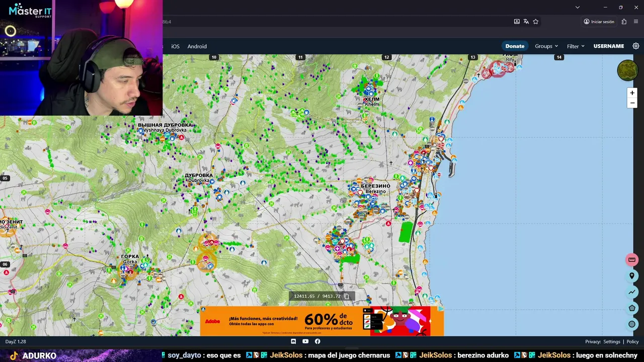
Task: Click grid row marker 05
Action: [5, 178]
